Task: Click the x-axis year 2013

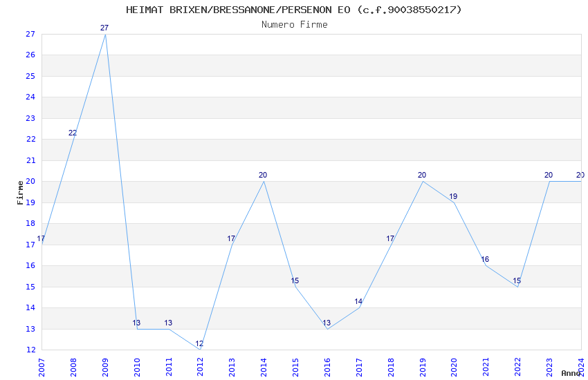Action: [232, 368]
